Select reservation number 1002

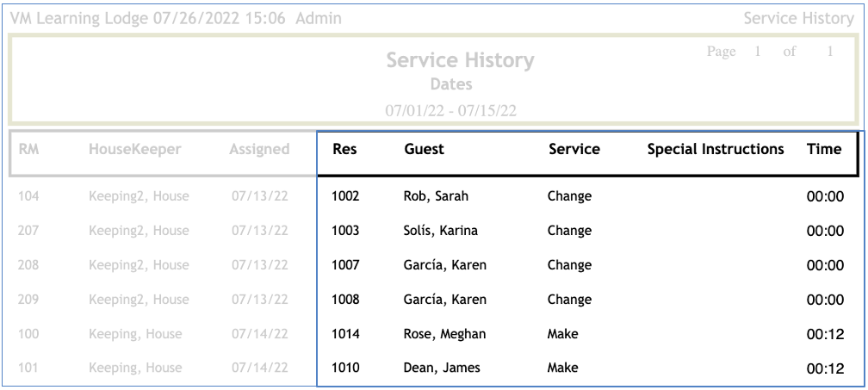345,196
